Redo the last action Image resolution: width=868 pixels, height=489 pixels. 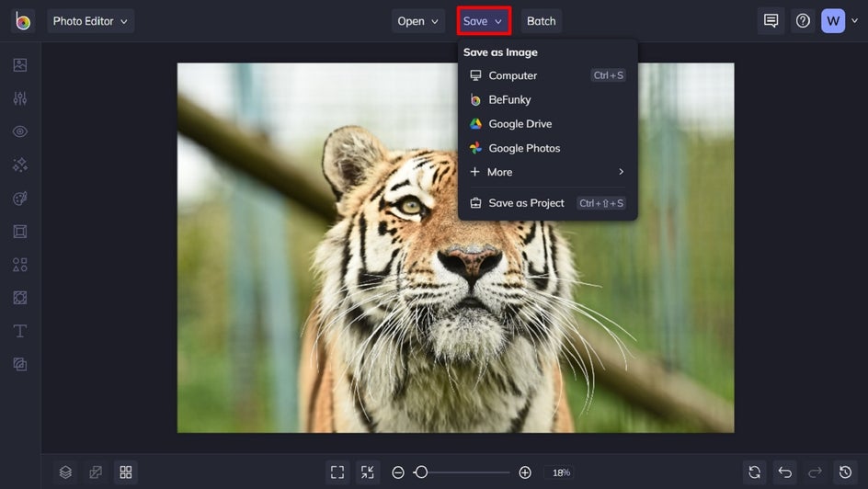(x=815, y=472)
